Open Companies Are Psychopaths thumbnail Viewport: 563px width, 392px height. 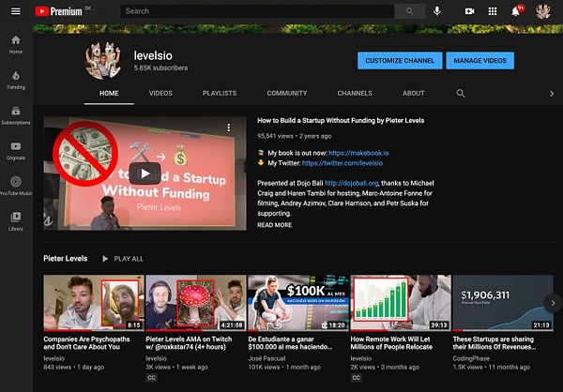coord(94,303)
